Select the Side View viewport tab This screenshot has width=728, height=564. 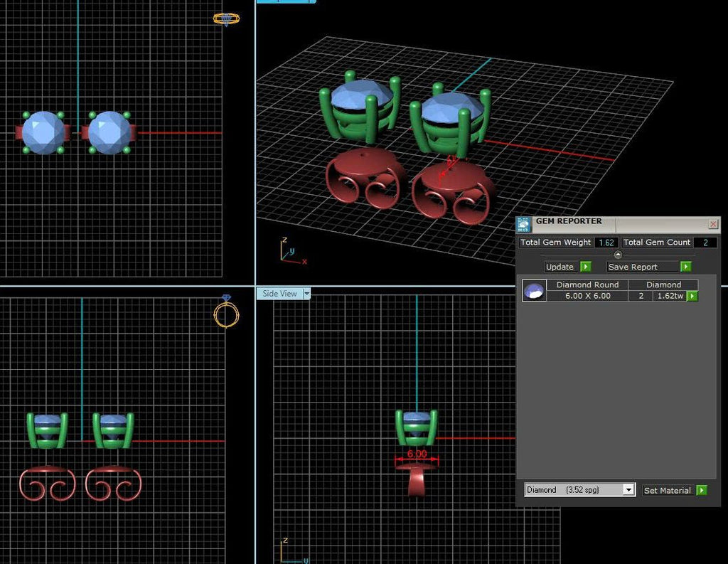point(279,294)
